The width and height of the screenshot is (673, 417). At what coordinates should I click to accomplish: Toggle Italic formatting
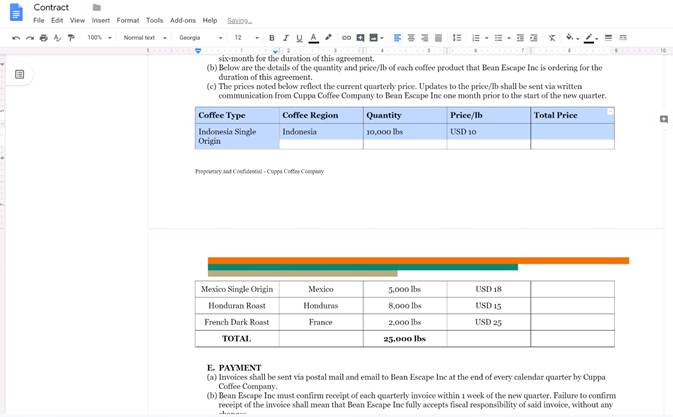tap(285, 38)
